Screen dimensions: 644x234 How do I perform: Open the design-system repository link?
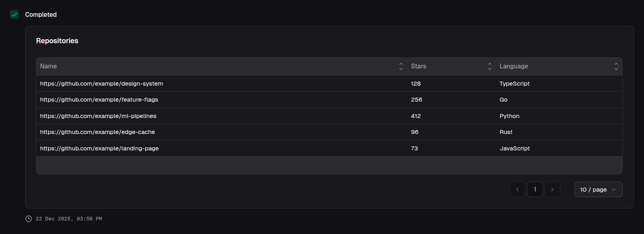point(101,83)
